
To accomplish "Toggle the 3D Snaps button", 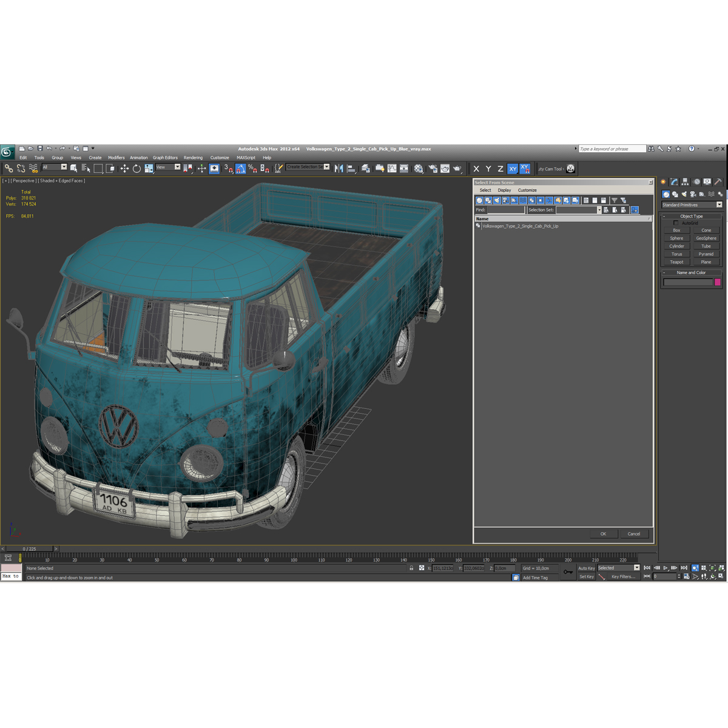I will [x=228, y=169].
